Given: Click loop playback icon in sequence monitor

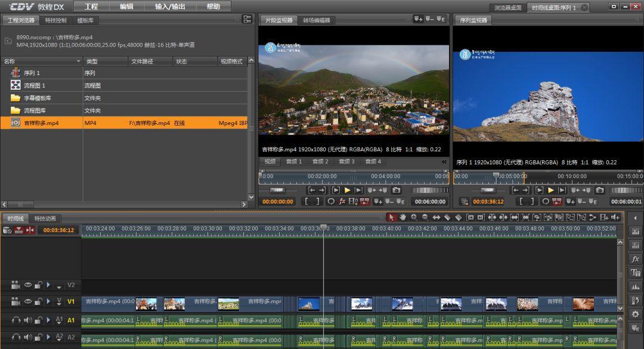Looking at the screenshot, I should (546, 201).
